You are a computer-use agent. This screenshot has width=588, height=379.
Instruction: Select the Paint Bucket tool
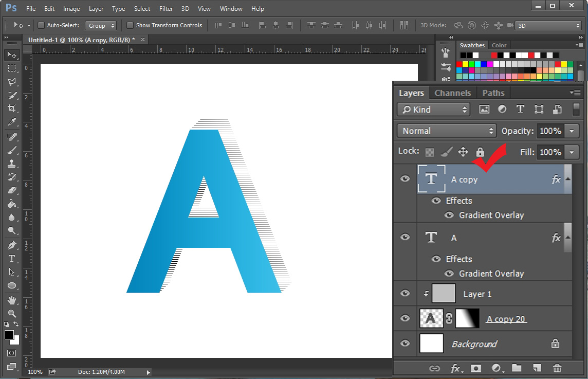point(12,204)
